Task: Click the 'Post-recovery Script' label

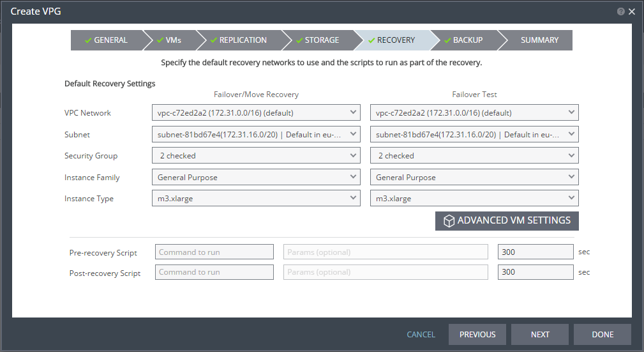Action: 105,273
